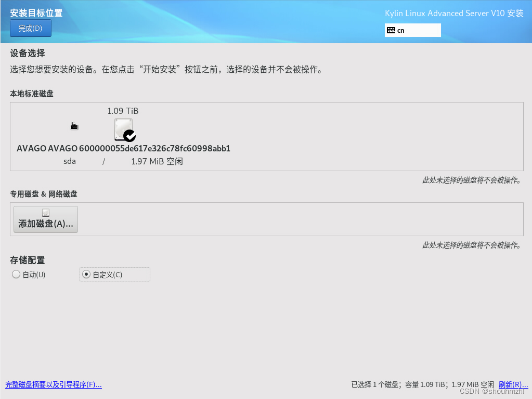The width and height of the screenshot is (532, 399).
Task: Click the 添加磁盘(A)... add disk button
Action: coord(46,219)
